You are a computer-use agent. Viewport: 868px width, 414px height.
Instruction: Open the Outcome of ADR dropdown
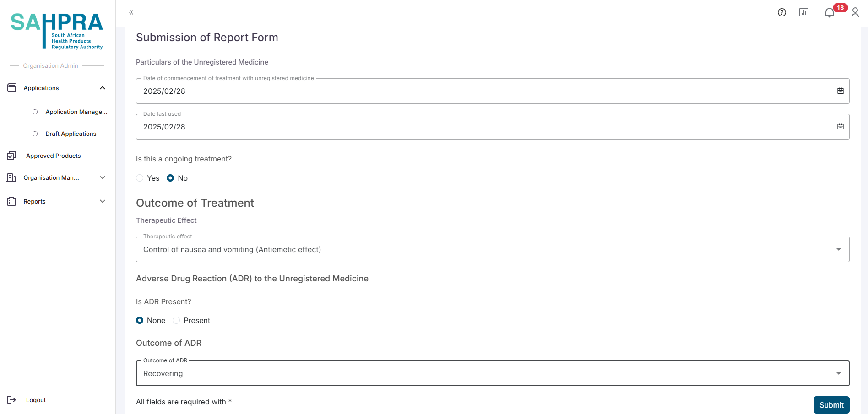(x=838, y=373)
